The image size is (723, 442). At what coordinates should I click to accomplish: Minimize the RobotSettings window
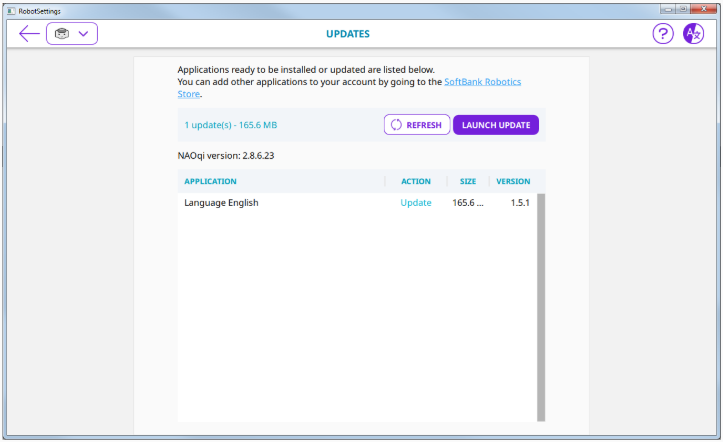click(x=667, y=9)
